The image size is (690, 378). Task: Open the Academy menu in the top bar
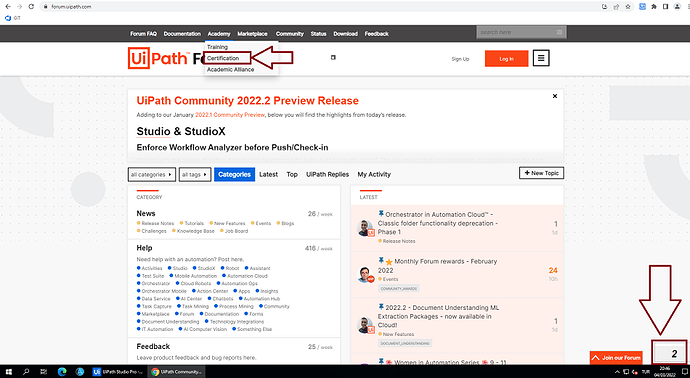click(x=219, y=34)
